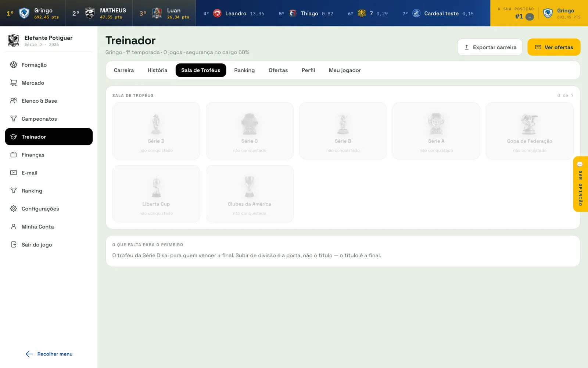Click the Configurações gear icon
The height and width of the screenshot is (368, 588).
coord(14,209)
